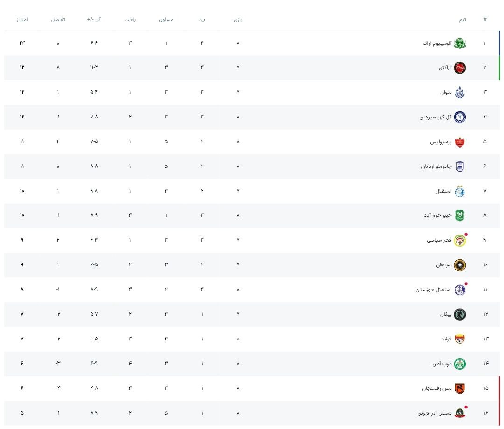Sort table by امتیاز points column header
Screen dimensions: 504x429
[x=22, y=20]
